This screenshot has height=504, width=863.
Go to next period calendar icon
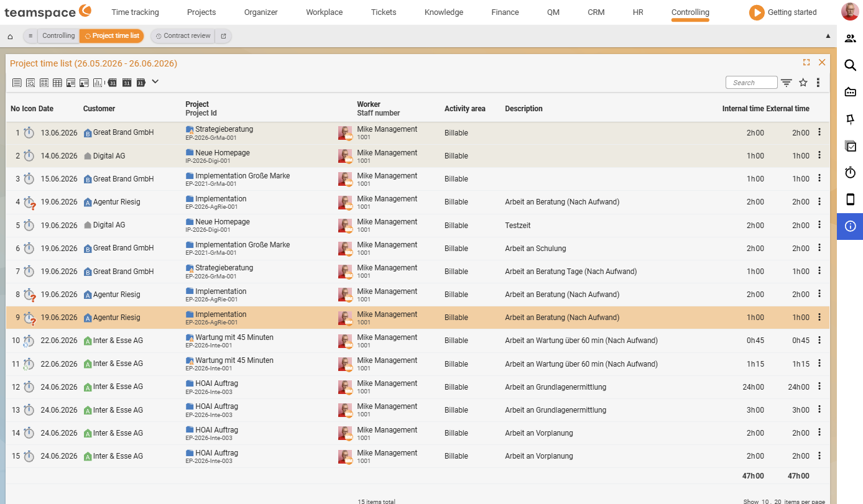[141, 83]
